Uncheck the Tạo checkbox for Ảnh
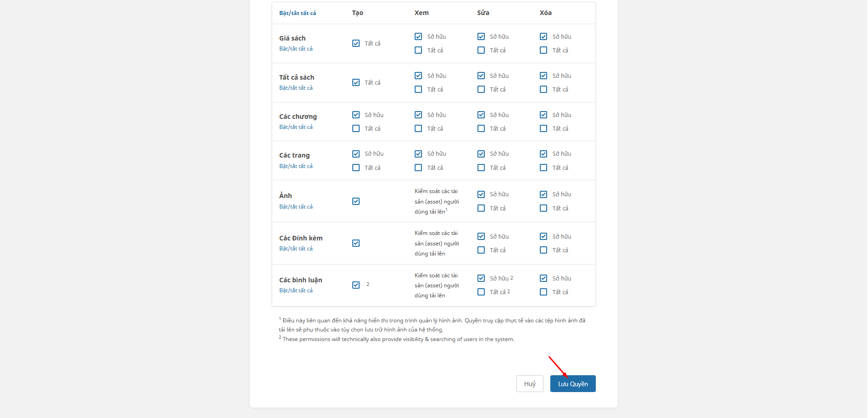 click(x=356, y=201)
